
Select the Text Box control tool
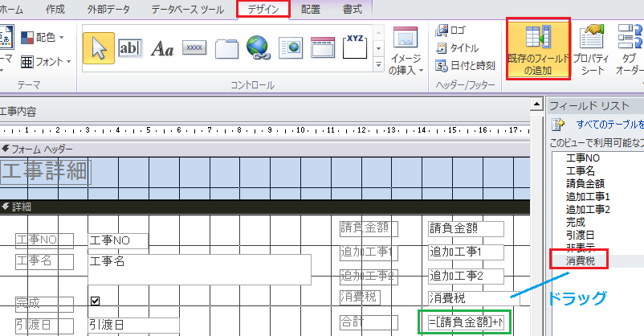click(129, 47)
